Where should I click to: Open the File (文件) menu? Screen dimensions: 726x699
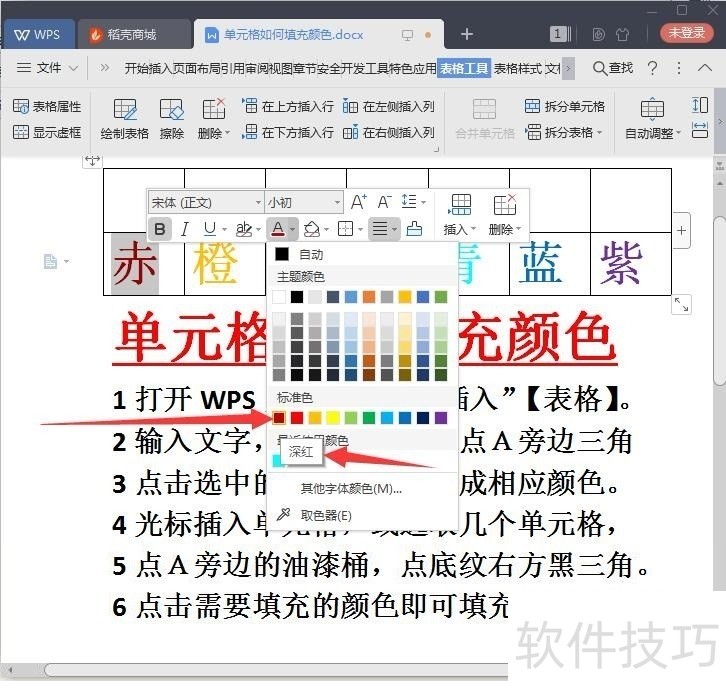tap(47, 68)
